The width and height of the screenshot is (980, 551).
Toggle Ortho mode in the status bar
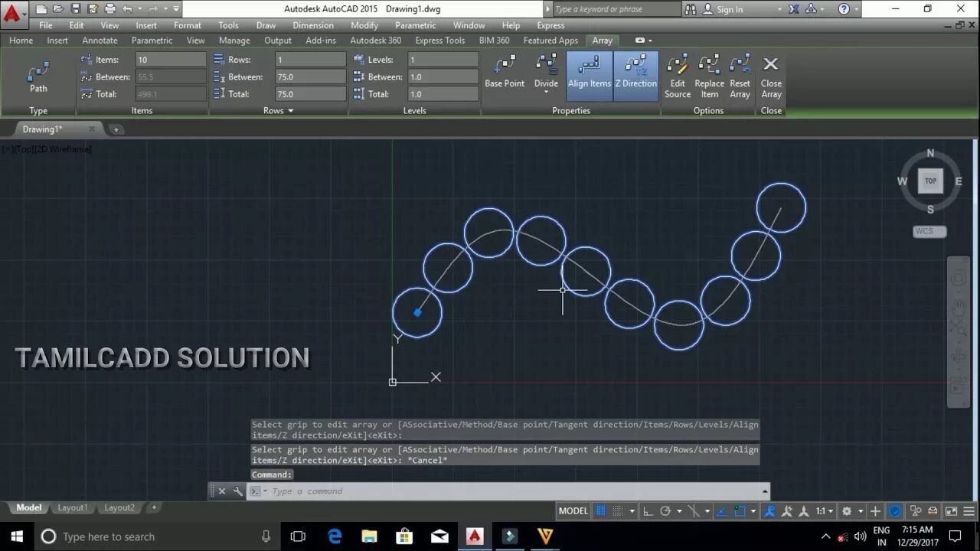pyautogui.click(x=648, y=511)
